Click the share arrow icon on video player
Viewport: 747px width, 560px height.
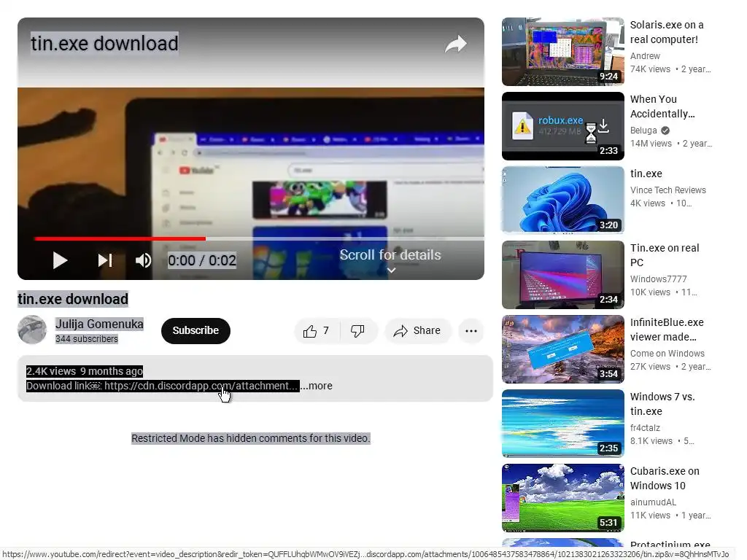(455, 44)
